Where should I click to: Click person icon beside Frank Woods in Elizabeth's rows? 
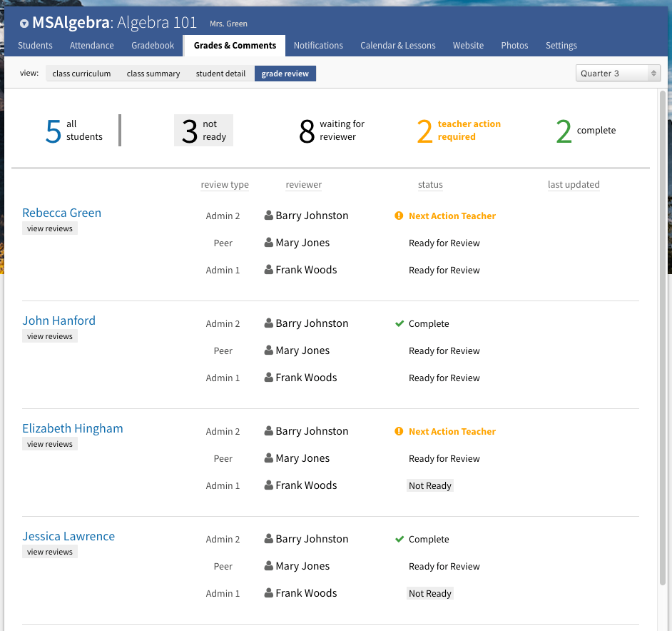pos(268,485)
